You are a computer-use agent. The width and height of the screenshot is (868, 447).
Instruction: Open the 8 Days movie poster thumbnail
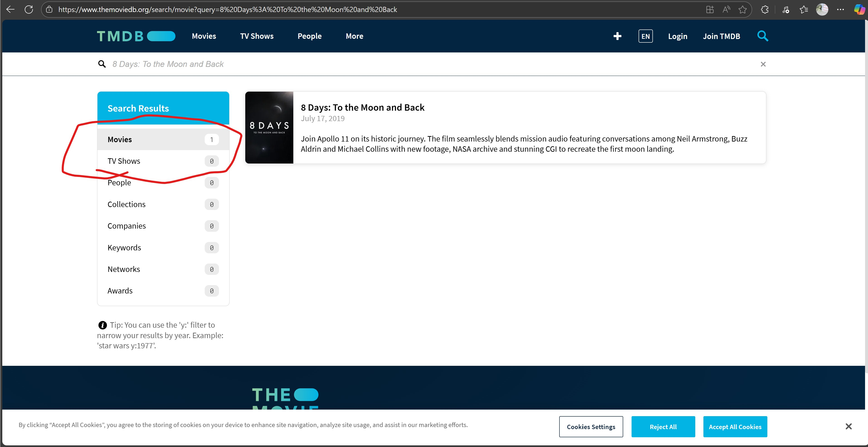click(269, 127)
